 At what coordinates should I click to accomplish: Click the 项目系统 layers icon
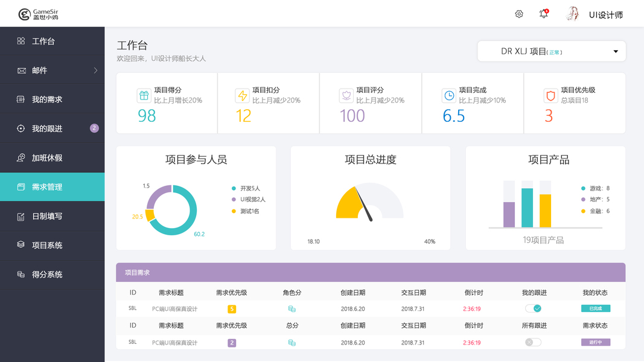point(21,244)
